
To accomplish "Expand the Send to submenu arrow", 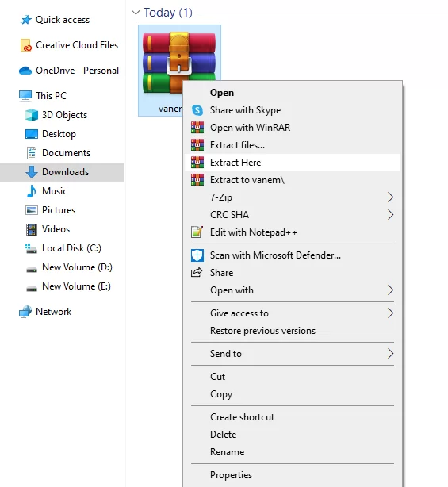I will 391,354.
